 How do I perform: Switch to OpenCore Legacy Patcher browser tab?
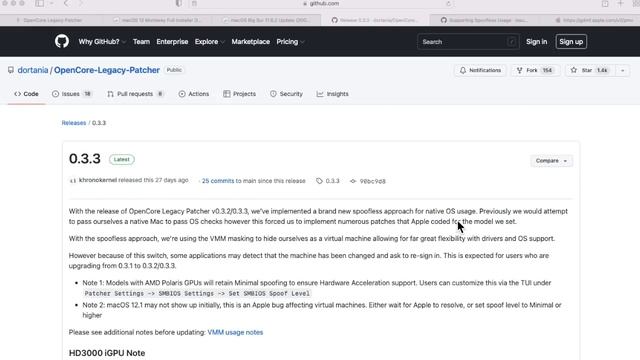[49, 20]
